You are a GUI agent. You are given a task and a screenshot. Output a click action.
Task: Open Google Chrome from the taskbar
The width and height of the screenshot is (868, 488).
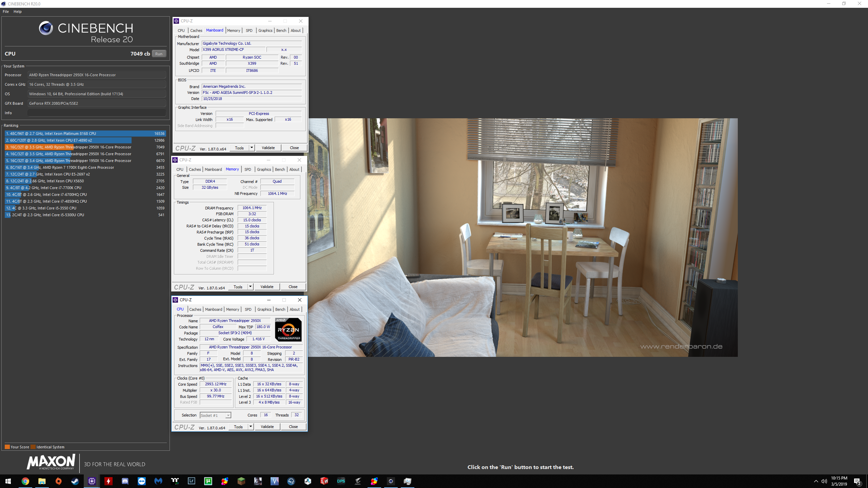(25, 481)
